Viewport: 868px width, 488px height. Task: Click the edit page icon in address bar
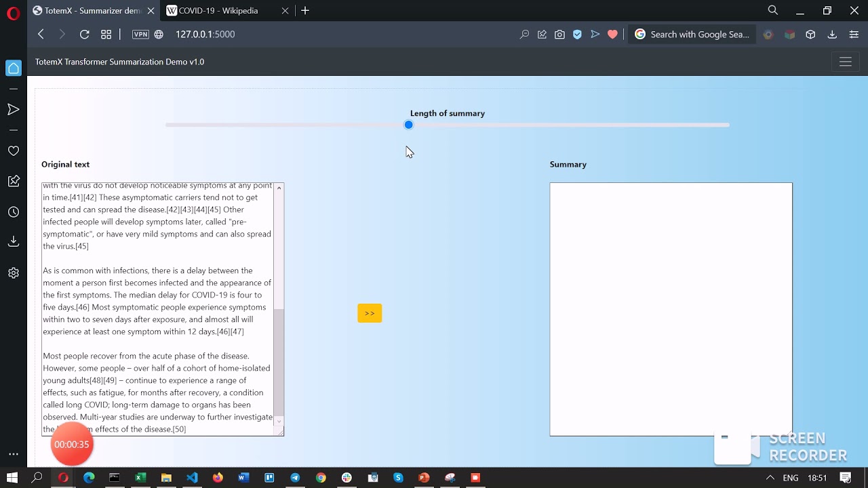(x=542, y=34)
